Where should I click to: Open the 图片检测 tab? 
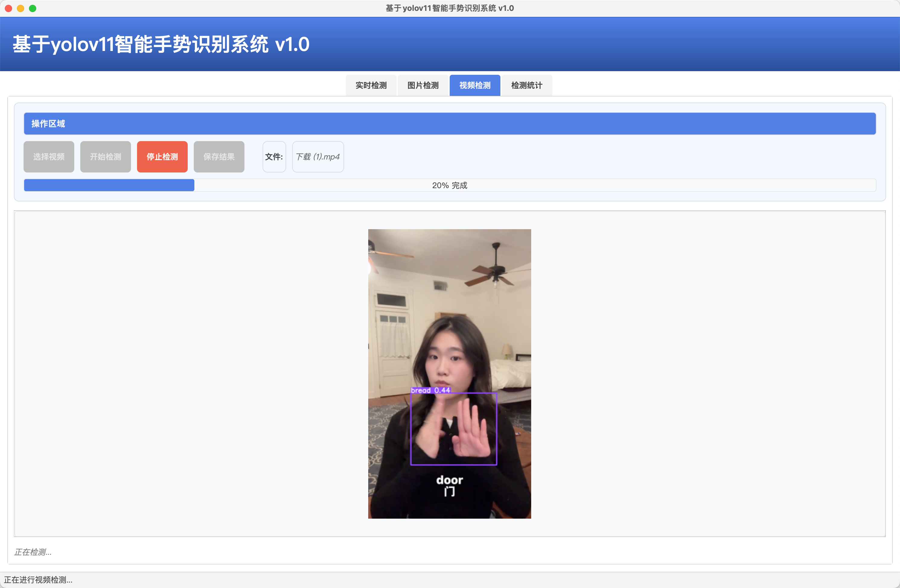[423, 85]
